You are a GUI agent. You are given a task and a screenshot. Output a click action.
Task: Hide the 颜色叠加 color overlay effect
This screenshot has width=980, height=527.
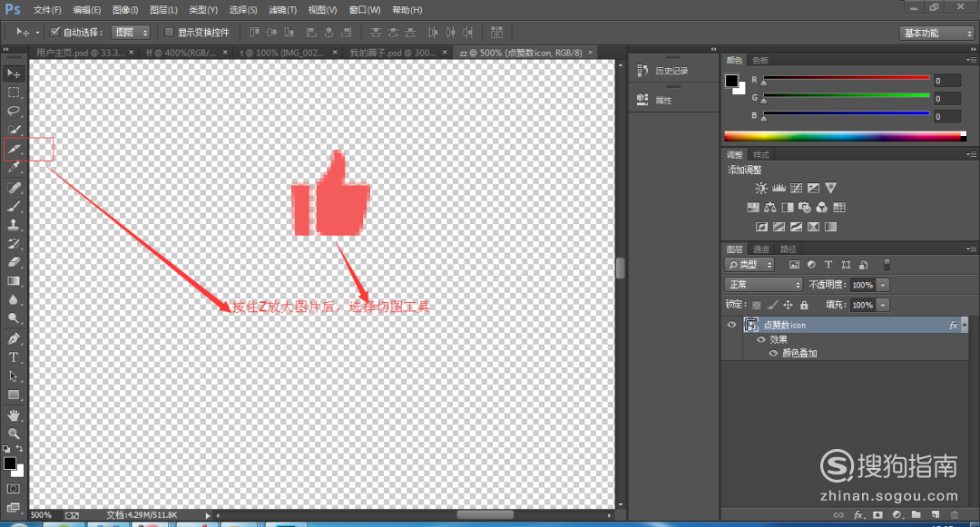[773, 353]
